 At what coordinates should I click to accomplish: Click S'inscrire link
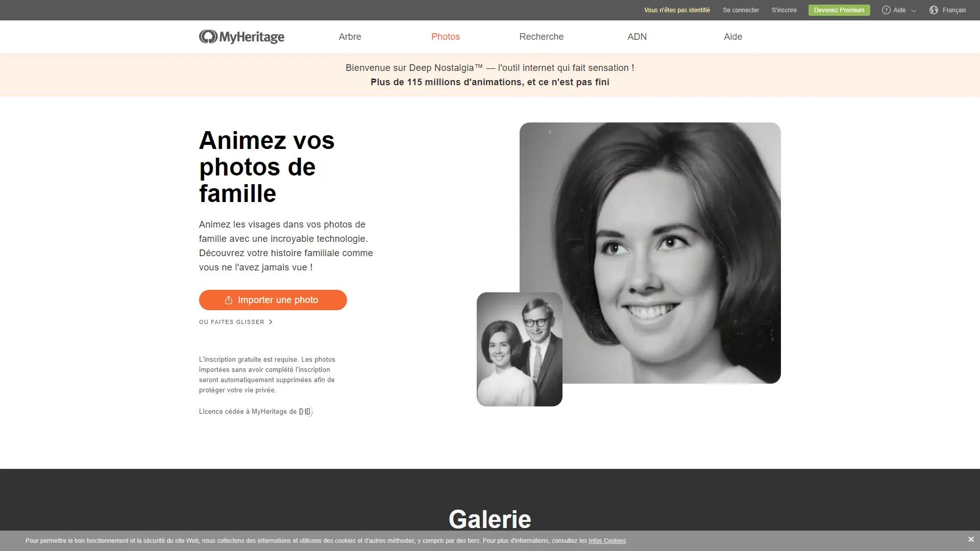tap(784, 10)
